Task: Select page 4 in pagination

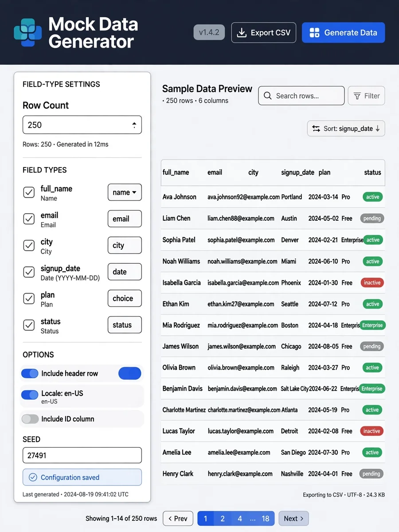Action: [x=239, y=518]
